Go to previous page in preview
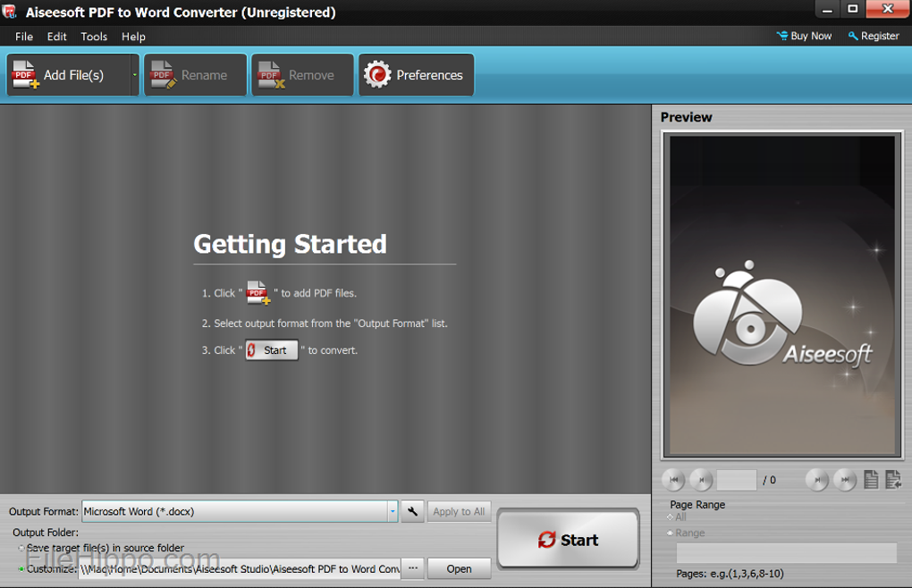 point(701,480)
